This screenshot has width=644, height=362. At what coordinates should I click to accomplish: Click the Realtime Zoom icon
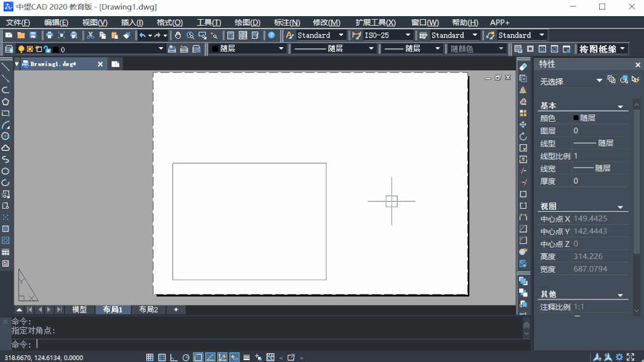click(190, 35)
